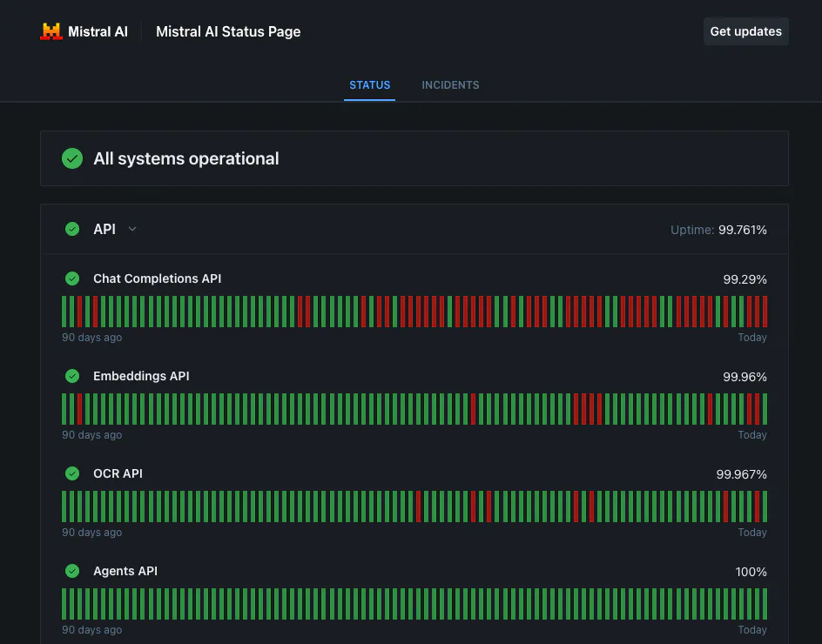Click the Chat Completions API status check icon

coord(72,278)
